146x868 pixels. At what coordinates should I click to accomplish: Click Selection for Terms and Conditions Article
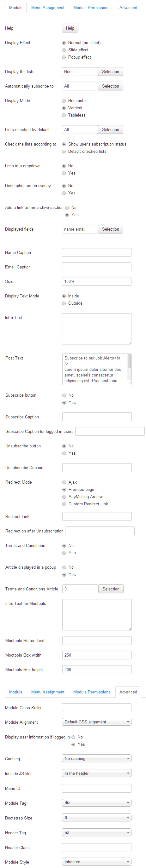[x=111, y=589]
